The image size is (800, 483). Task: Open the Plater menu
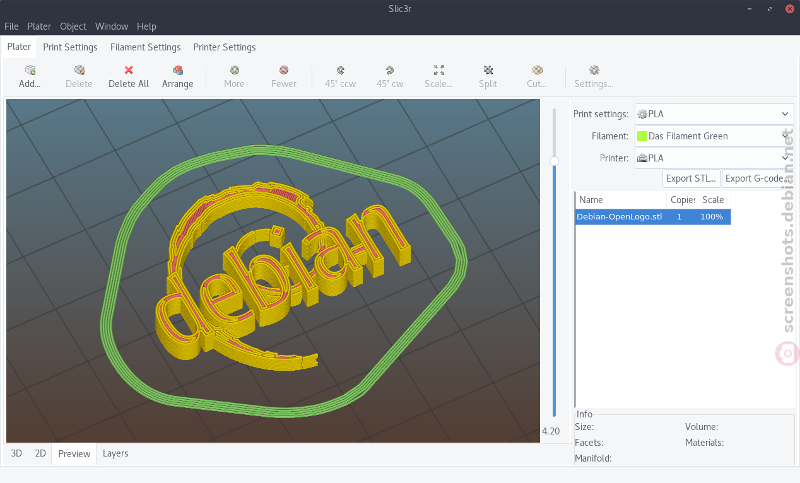39,27
